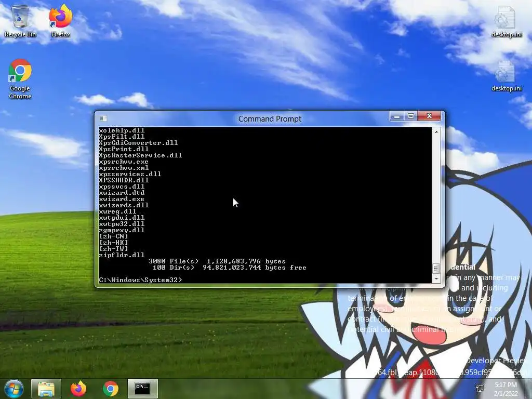This screenshot has width=532, height=399.
Task: Close the Command Prompt window
Action: click(429, 116)
